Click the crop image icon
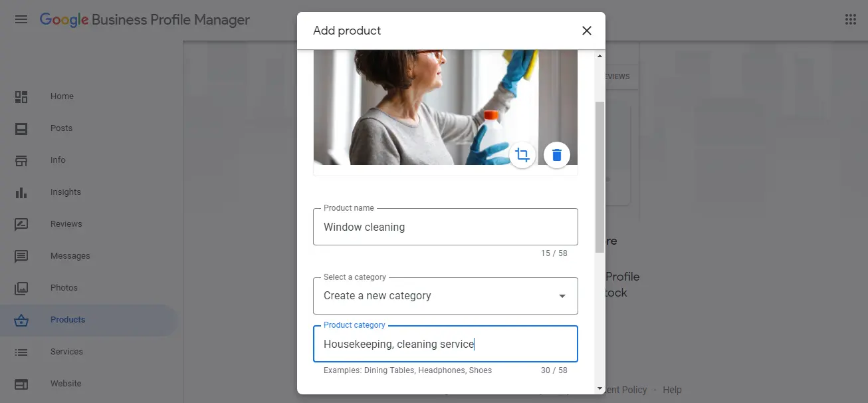Viewport: 868px width, 403px height. [522, 155]
